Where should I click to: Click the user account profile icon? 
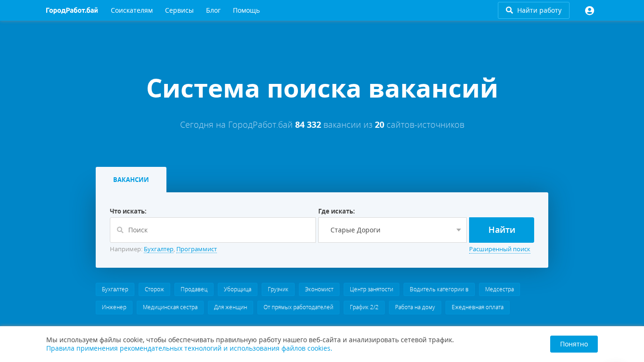(589, 10)
